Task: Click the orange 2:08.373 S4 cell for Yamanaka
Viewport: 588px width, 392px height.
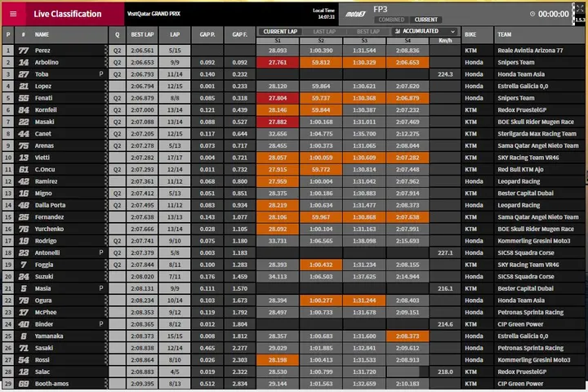Action: click(x=408, y=336)
